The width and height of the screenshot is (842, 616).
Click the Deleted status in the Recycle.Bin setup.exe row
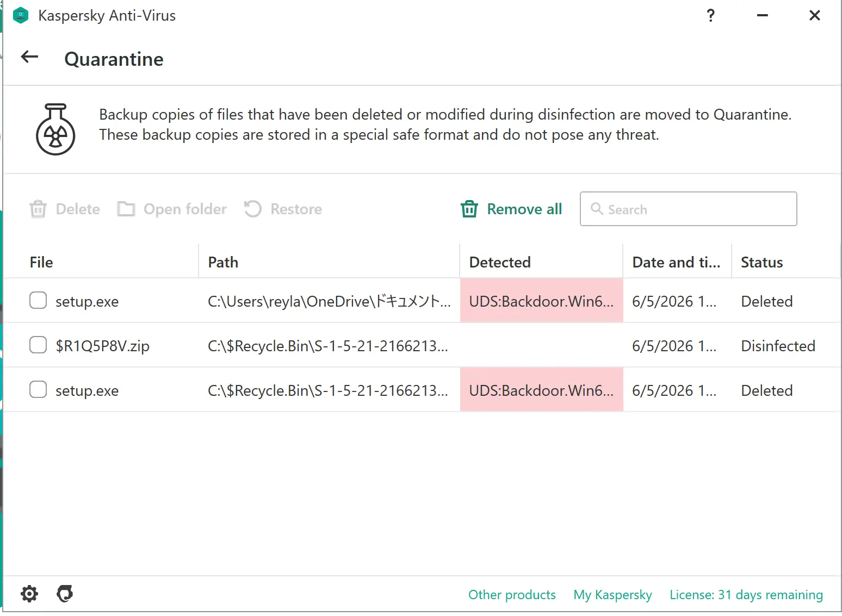click(766, 390)
